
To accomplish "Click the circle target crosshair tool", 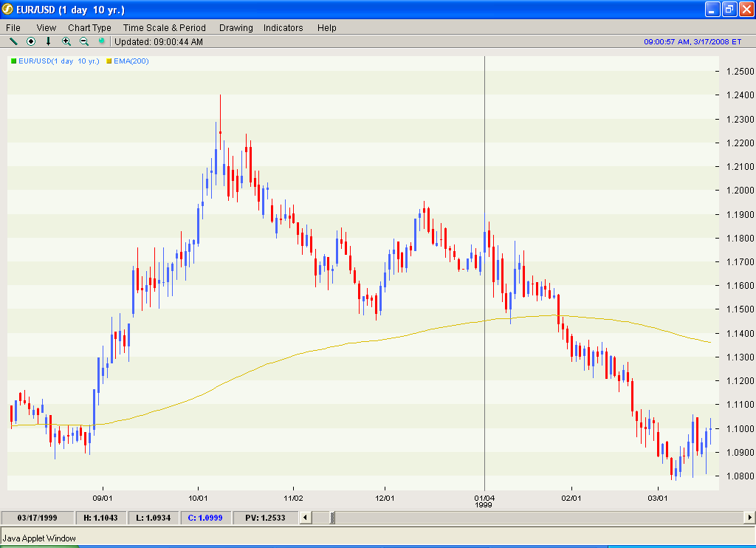I will (31, 41).
